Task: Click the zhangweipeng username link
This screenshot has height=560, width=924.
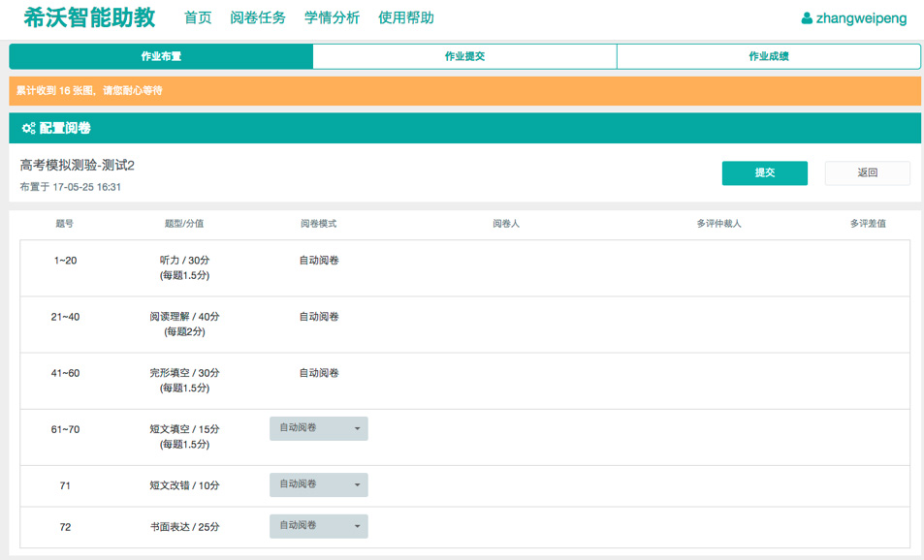Action: point(861,18)
